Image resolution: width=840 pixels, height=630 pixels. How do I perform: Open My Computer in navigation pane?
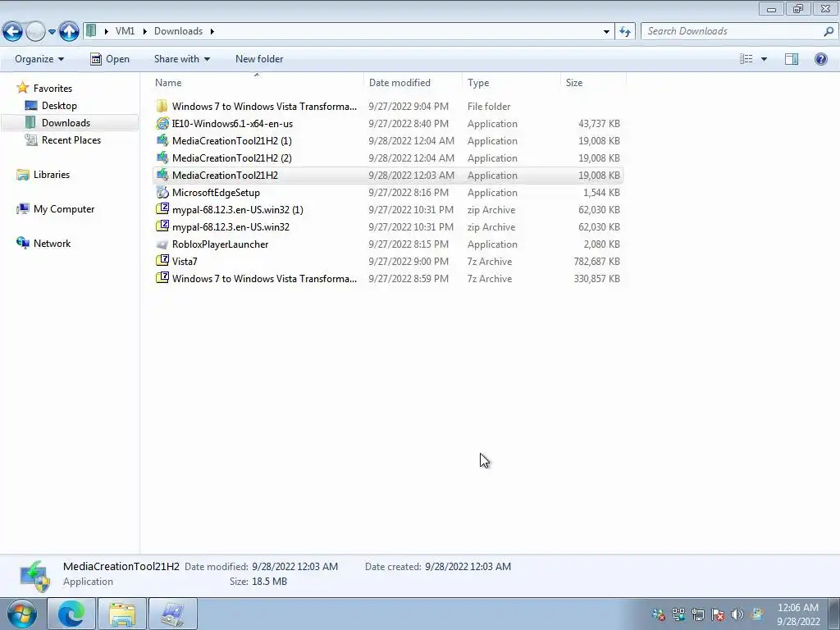tap(64, 209)
